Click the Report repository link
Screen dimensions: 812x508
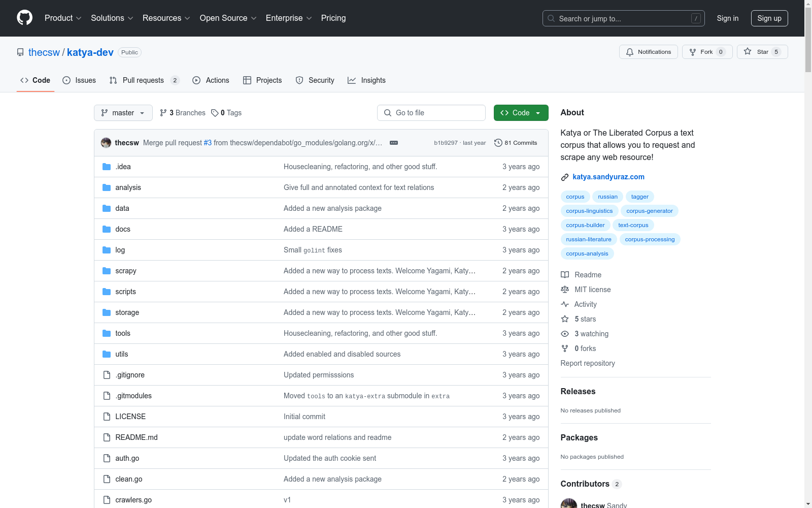tap(588, 363)
